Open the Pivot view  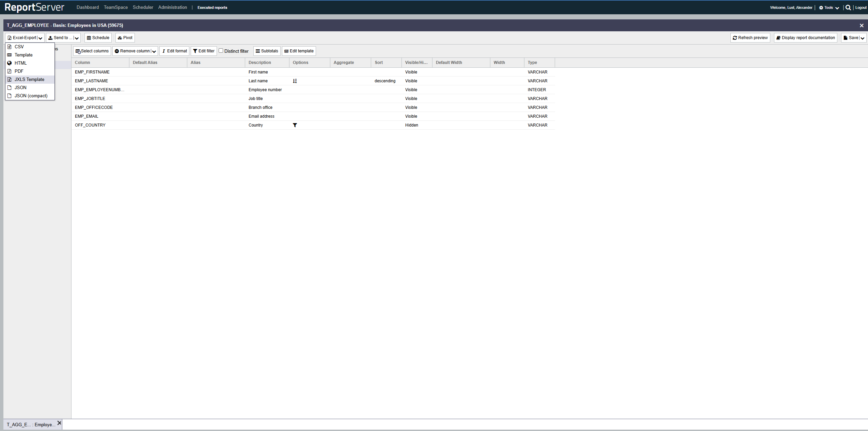coord(125,38)
